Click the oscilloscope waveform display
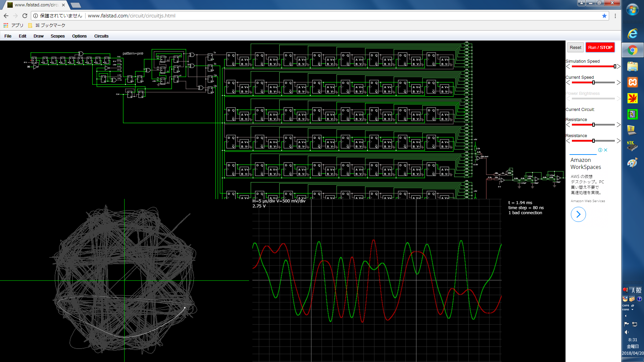The height and width of the screenshot is (362, 644). [377, 280]
